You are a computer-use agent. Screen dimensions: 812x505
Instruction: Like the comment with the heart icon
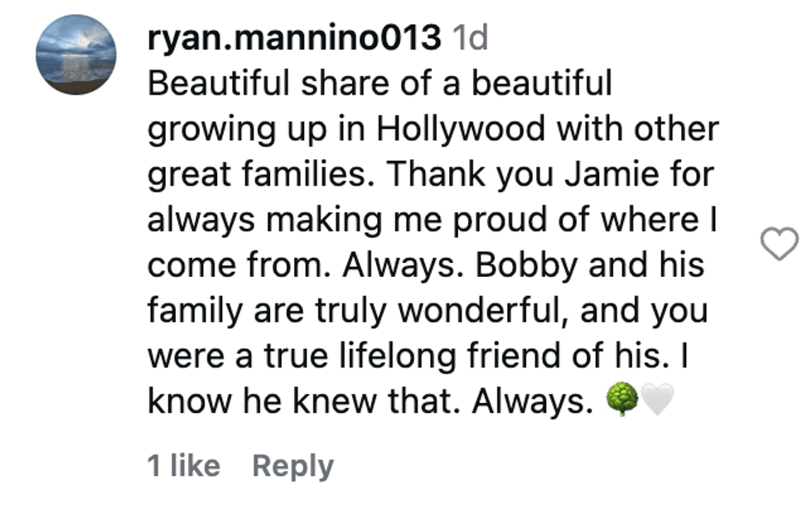pos(779,245)
